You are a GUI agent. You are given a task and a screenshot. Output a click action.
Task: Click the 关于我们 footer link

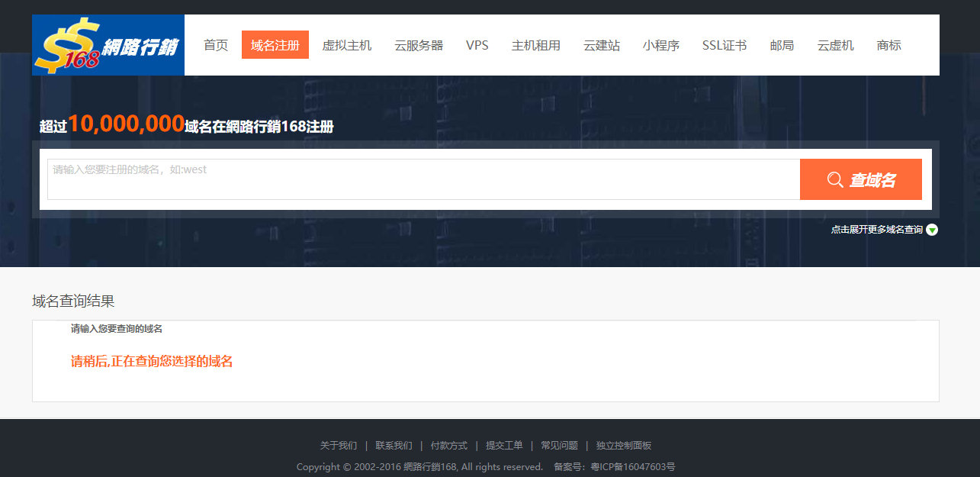(x=339, y=446)
